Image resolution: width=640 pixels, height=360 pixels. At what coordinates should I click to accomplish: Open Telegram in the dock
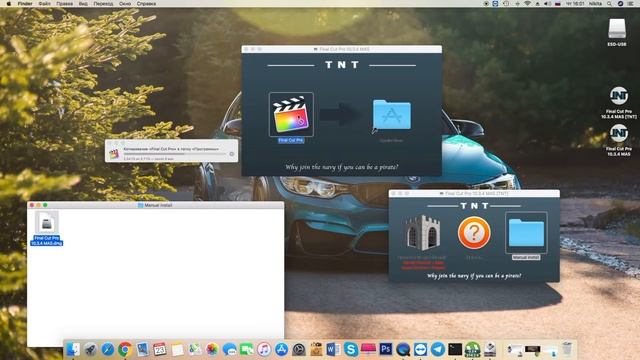click(438, 349)
